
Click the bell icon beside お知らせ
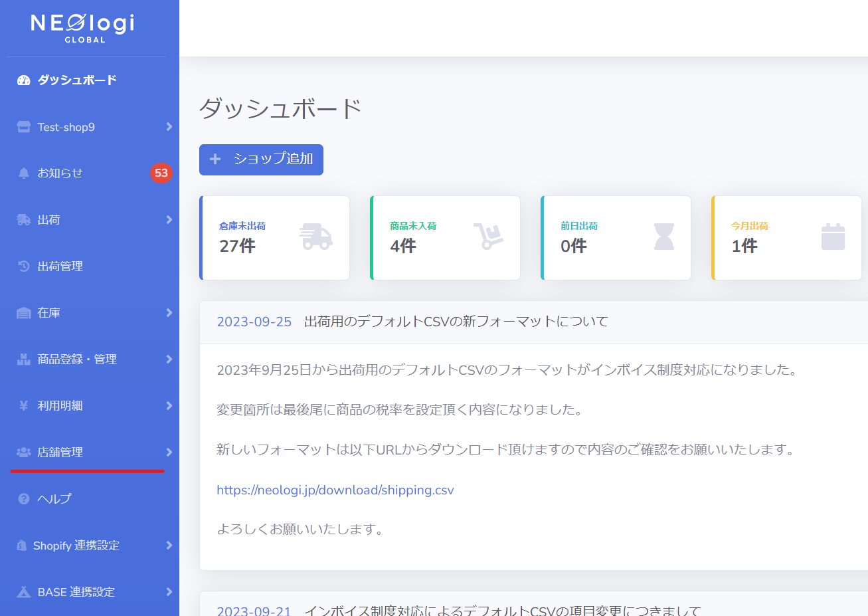tap(24, 173)
